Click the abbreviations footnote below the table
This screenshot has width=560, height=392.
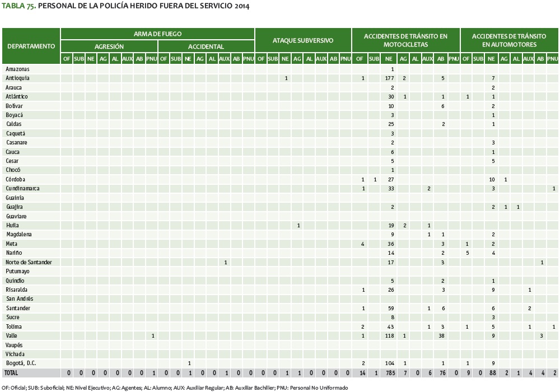[x=174, y=388]
